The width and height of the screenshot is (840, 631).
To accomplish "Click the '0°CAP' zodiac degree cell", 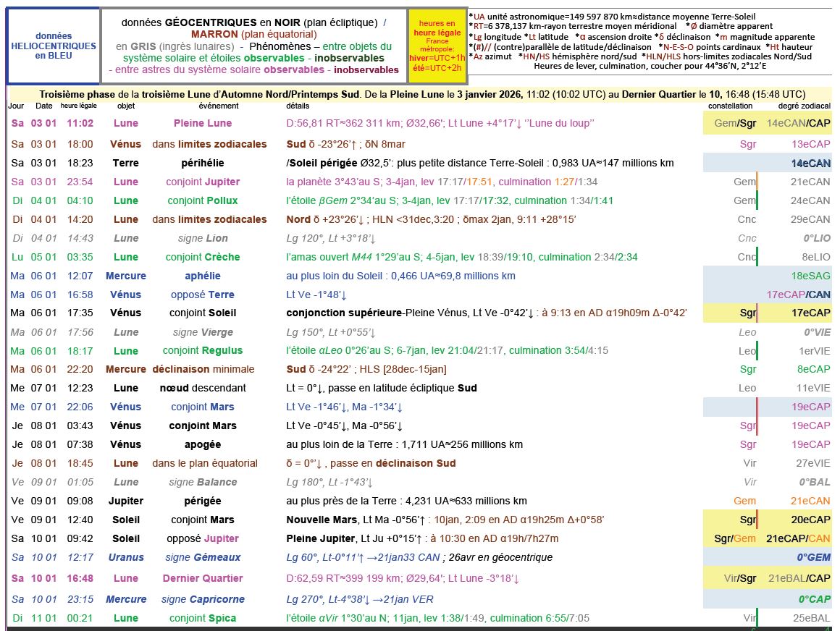I will pyautogui.click(x=814, y=599).
